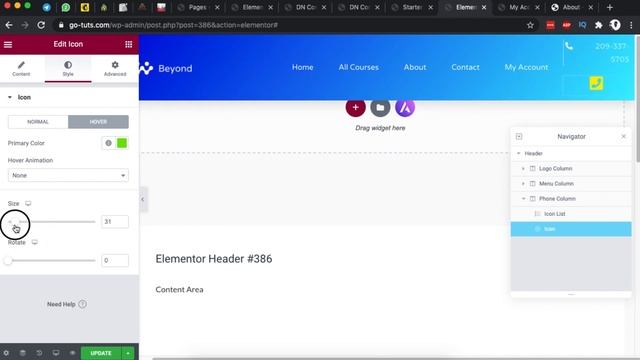Select the yellow phone icon widget
Screen dimensions: 640x360
click(596, 83)
